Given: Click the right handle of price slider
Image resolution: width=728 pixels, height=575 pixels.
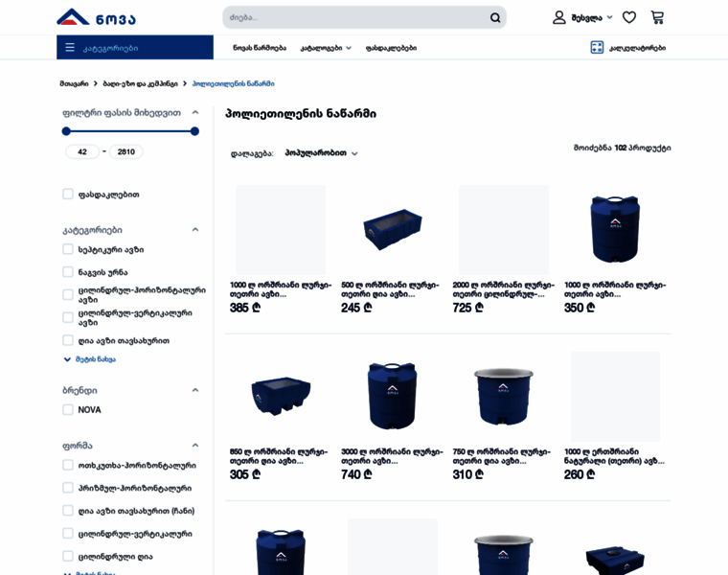Looking at the screenshot, I should (x=194, y=131).
